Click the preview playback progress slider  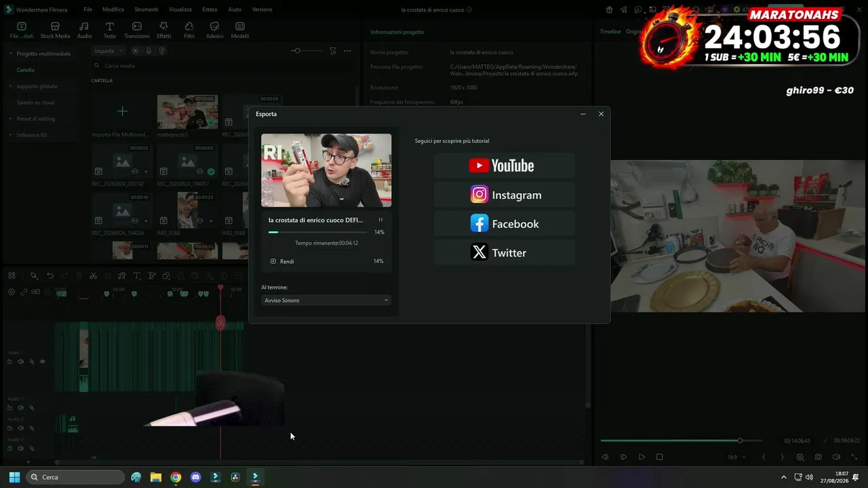click(x=681, y=441)
